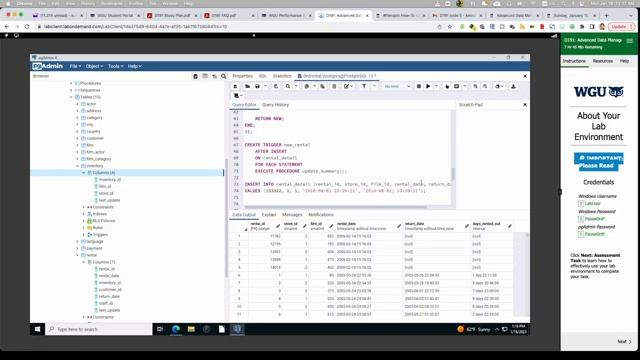Switch to the Statistics tab
This screenshot has width=640, height=360.
282,76
